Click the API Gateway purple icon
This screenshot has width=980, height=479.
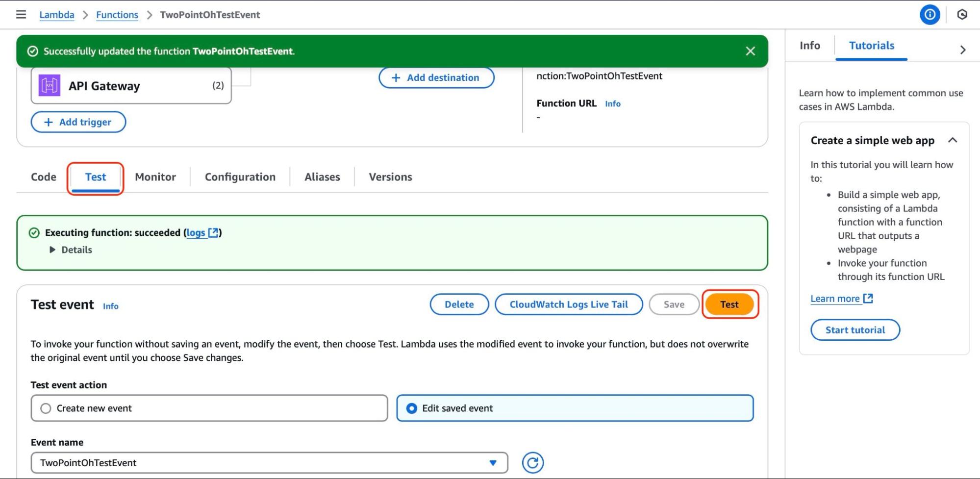tap(50, 86)
